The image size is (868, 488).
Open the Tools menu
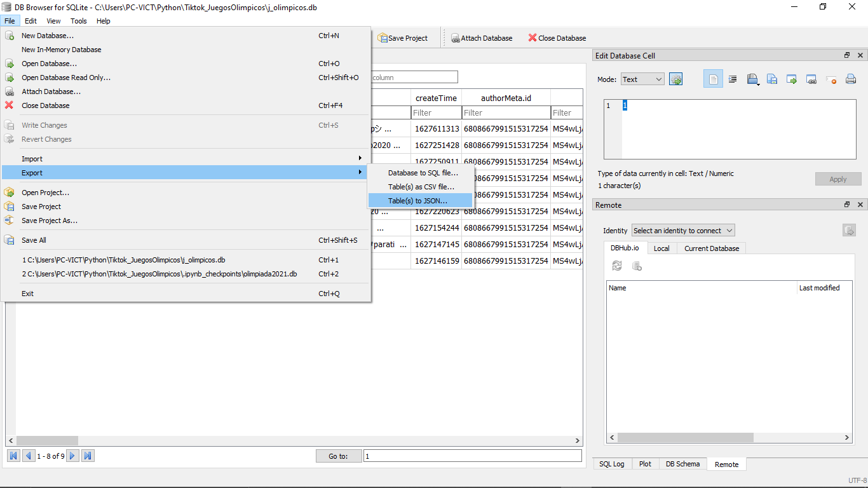(x=78, y=21)
